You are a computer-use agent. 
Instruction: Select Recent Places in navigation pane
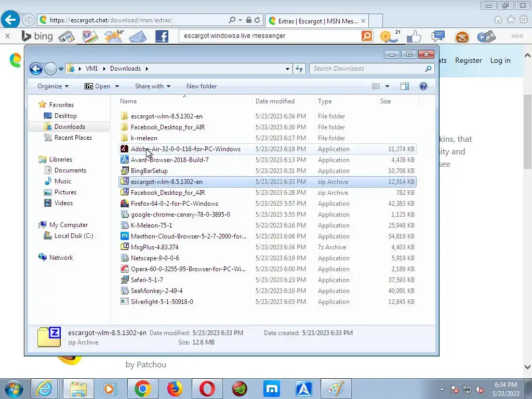[x=73, y=137]
